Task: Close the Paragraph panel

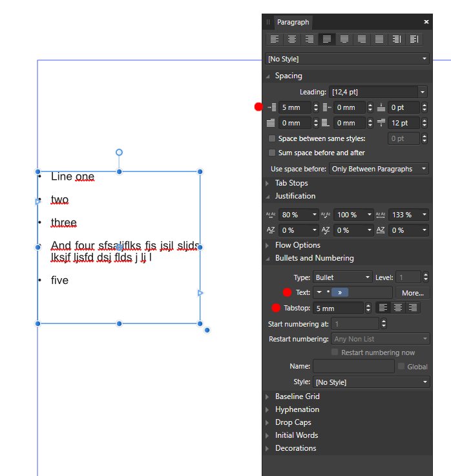Action: 426,22
